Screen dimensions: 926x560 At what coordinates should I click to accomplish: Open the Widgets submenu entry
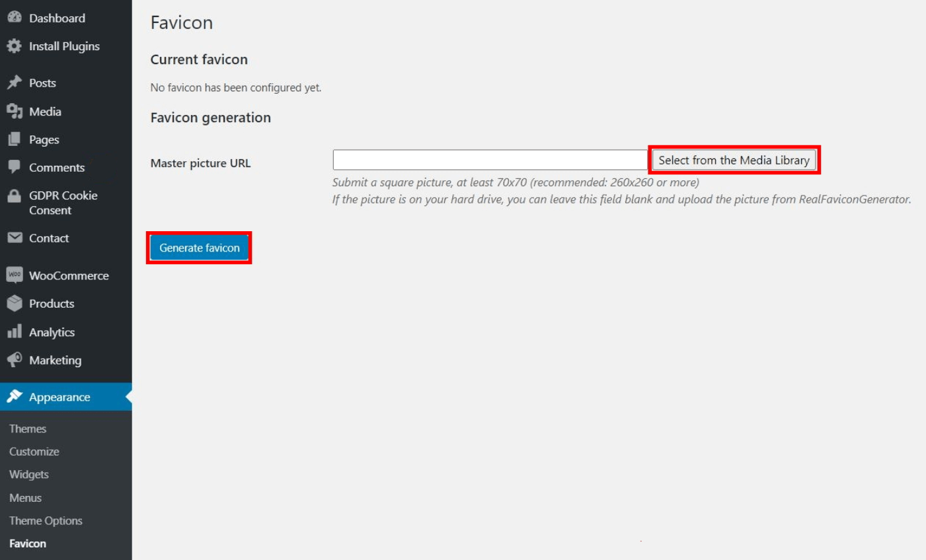coord(29,475)
